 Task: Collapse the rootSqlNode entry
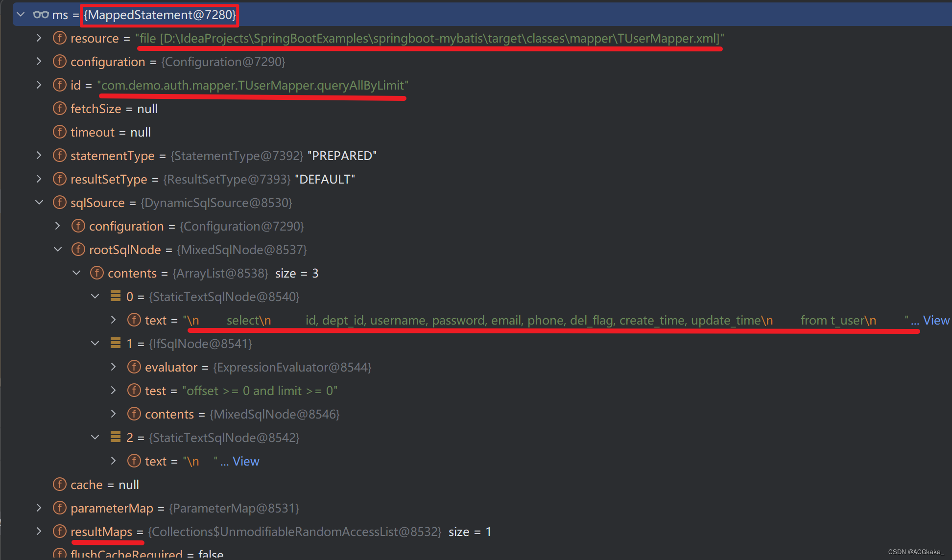coord(58,249)
